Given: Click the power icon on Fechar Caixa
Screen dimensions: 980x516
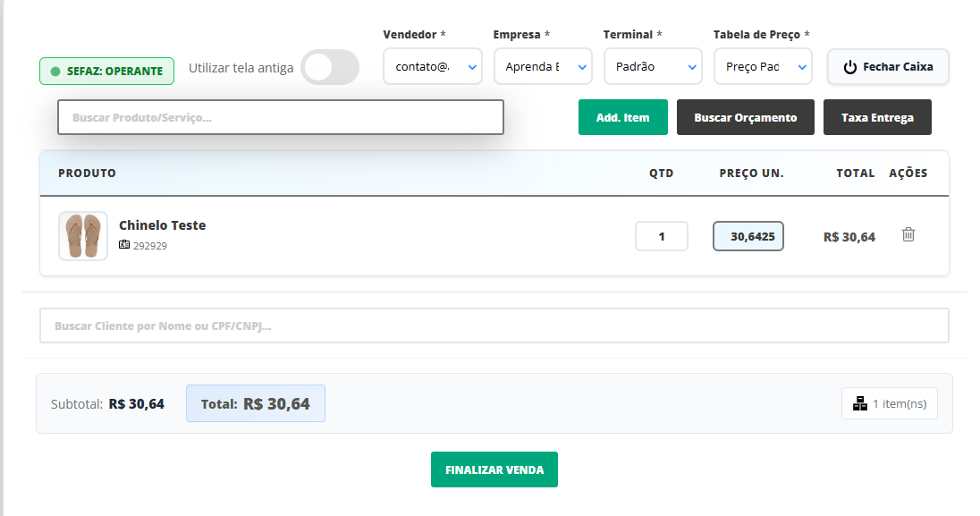Looking at the screenshot, I should pos(850,67).
